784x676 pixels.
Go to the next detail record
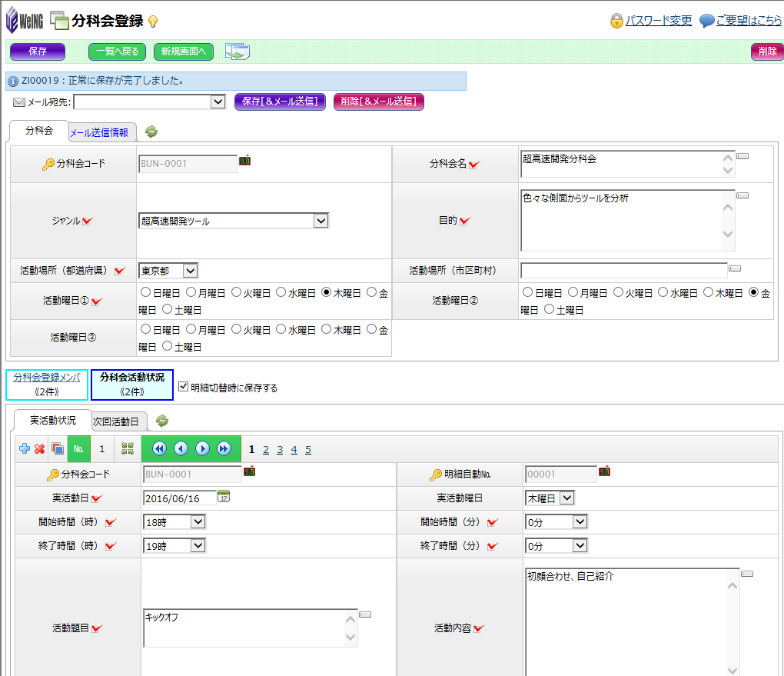[202, 448]
